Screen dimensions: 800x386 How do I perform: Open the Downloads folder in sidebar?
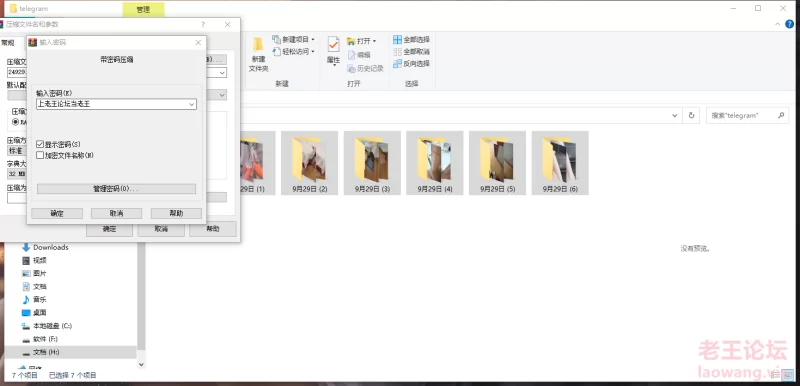(x=51, y=247)
